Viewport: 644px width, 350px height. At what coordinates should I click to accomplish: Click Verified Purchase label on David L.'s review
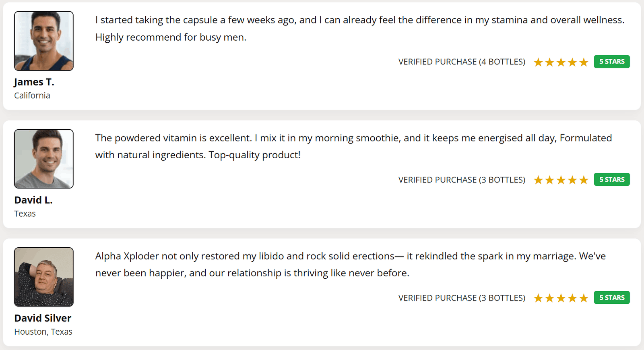tap(462, 180)
